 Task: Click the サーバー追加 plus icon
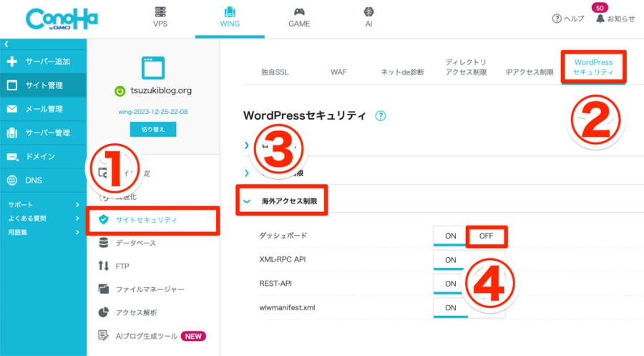[12, 62]
